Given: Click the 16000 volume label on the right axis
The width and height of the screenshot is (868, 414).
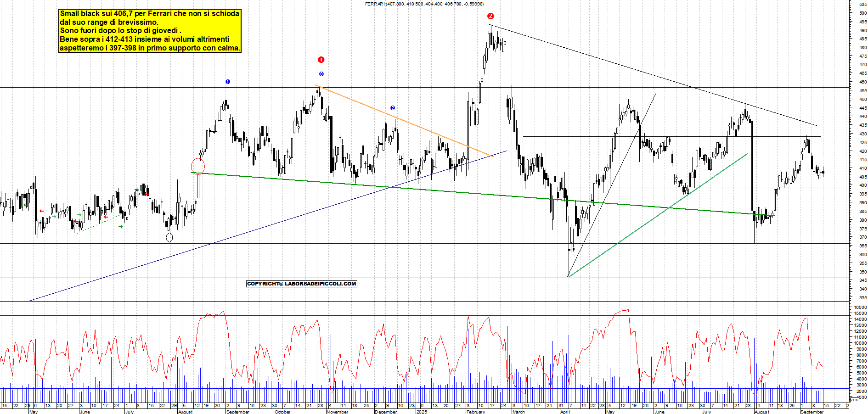Looking at the screenshot, I should point(860,307).
